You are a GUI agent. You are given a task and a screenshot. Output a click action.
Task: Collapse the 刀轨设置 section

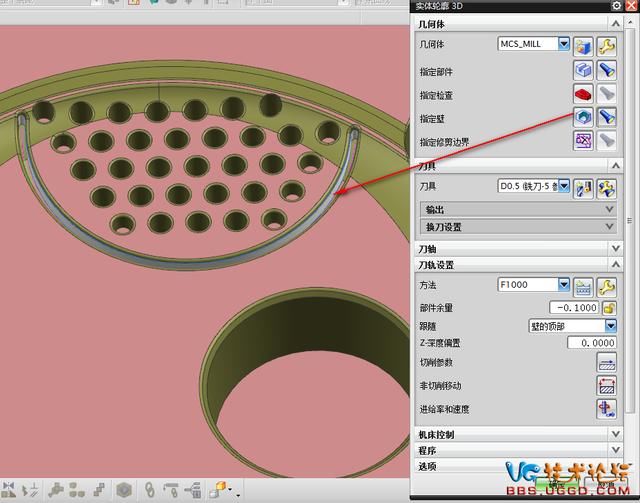coord(616,265)
